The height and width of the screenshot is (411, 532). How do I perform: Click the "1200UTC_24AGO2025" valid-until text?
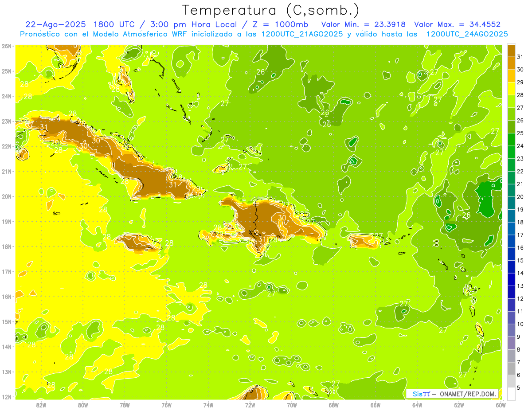click(x=467, y=34)
